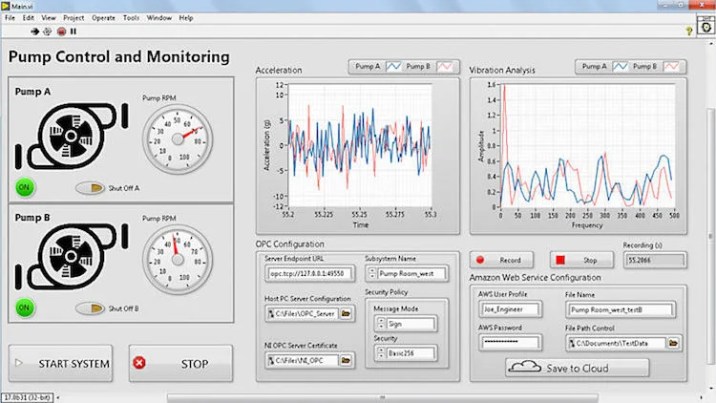Click the green ON indicator for Pump B
This screenshot has height=403, width=716.
point(25,308)
